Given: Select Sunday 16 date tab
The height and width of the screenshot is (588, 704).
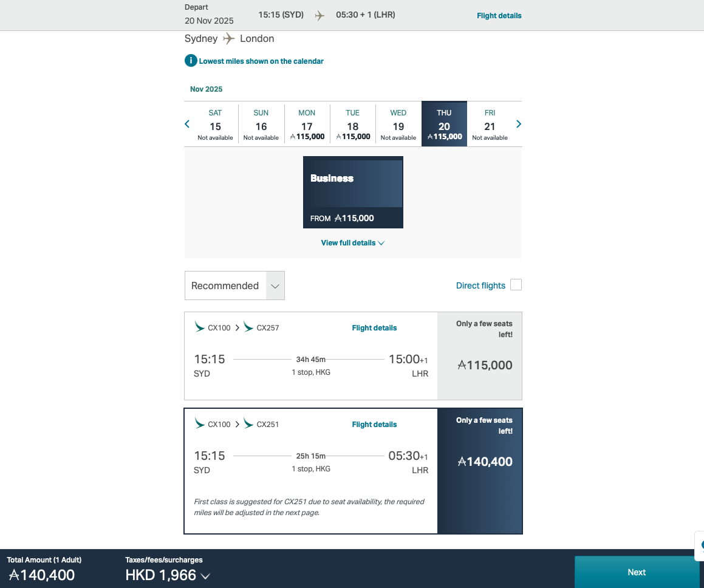Looking at the screenshot, I should (x=261, y=125).
